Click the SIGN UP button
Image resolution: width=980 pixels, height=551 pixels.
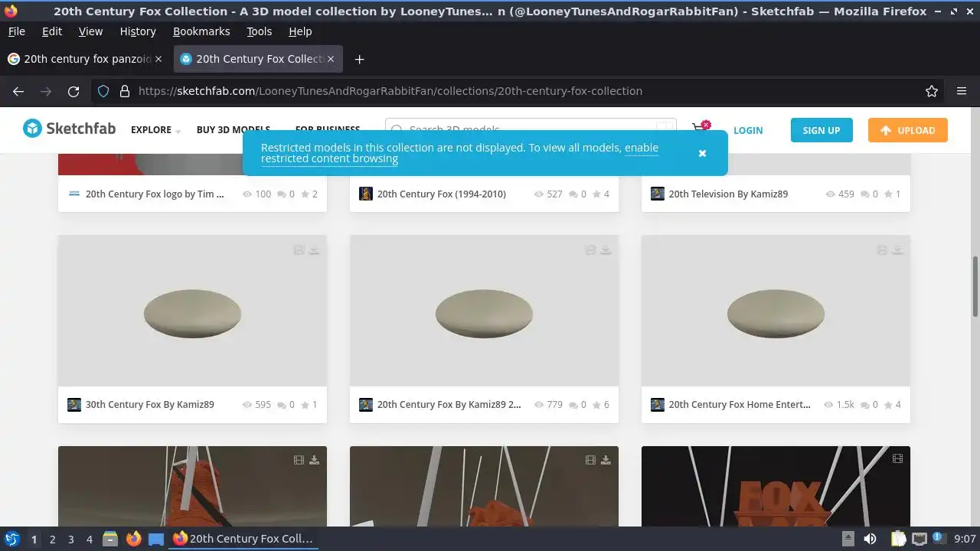click(x=822, y=130)
